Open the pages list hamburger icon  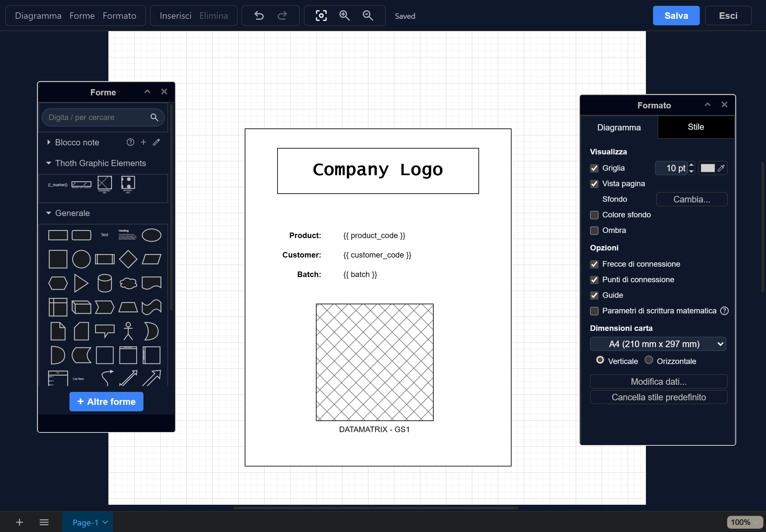44,522
